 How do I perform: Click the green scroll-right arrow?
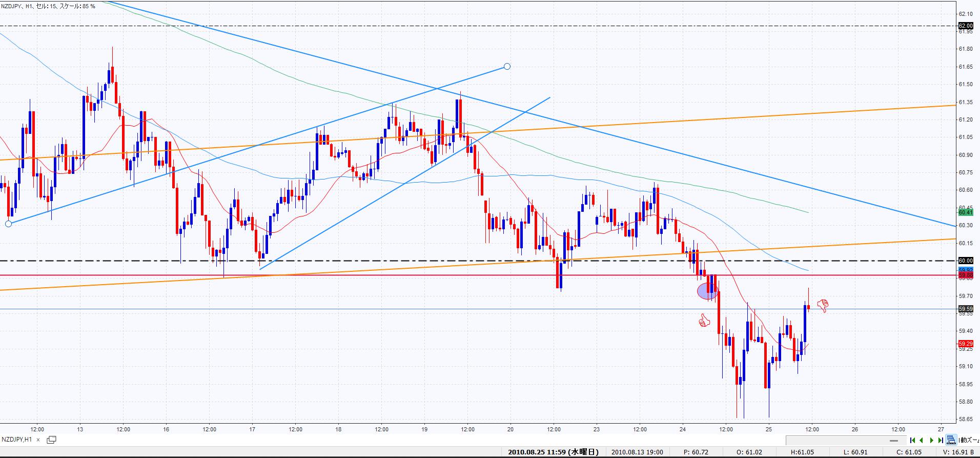[931, 440]
